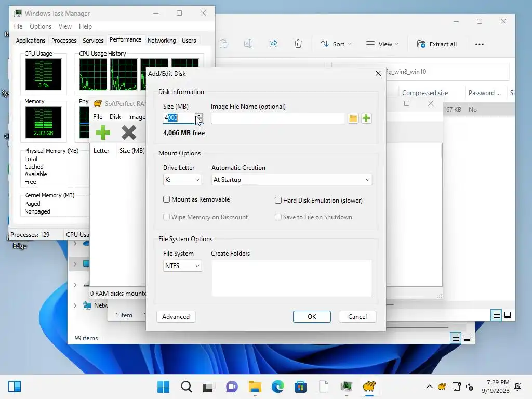Click Size (MB) input field
Image resolution: width=532 pixels, height=399 pixels.
179,118
